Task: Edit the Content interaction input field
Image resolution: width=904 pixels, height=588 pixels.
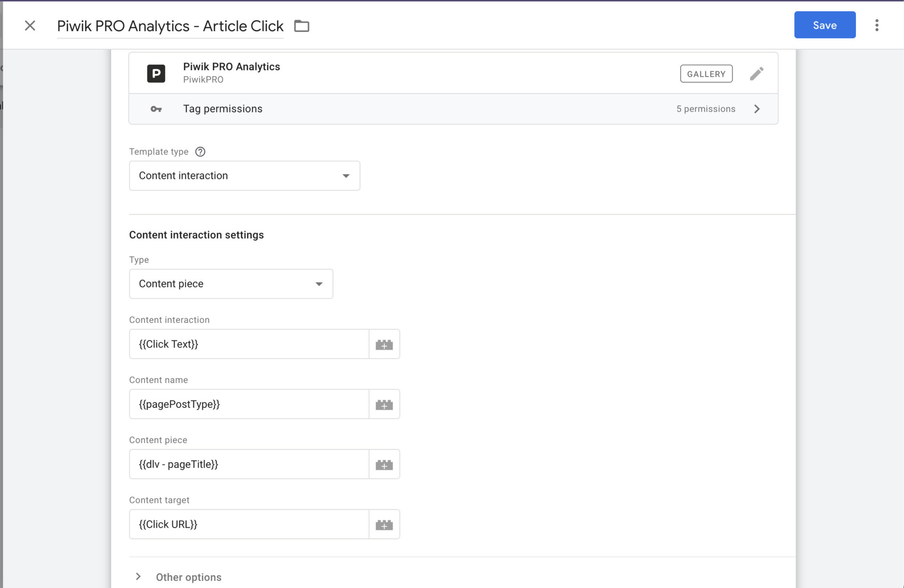Action: point(249,344)
